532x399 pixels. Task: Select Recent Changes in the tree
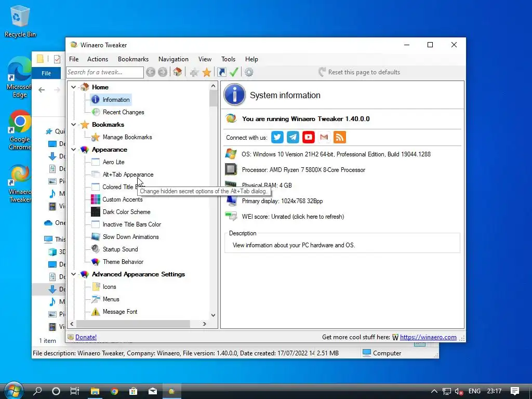[x=123, y=112]
